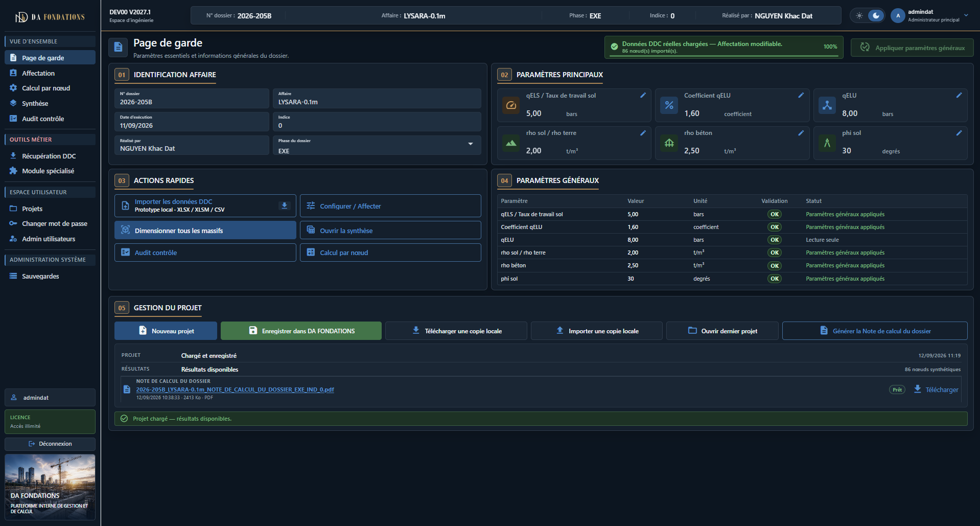Open the Phase du dossier dropdown
This screenshot has height=526, width=980.
tap(377, 145)
